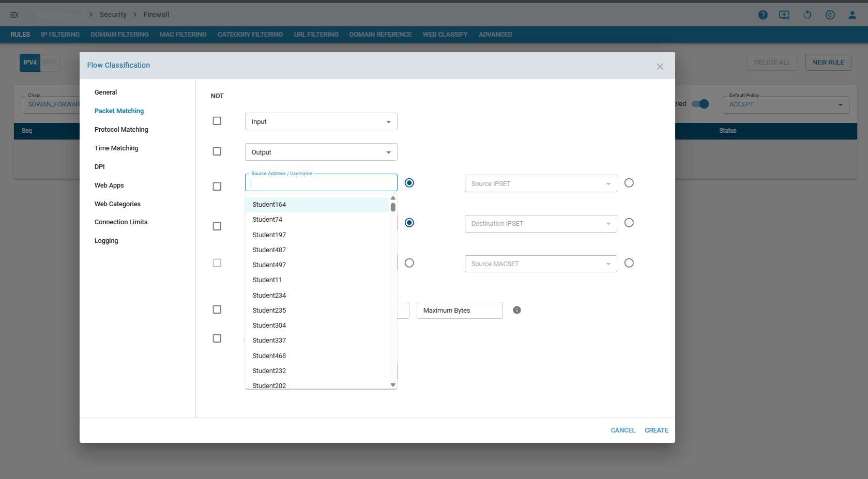This screenshot has width=868, height=479.
Task: Click the Maximum Bytes info icon
Action: pos(516,310)
